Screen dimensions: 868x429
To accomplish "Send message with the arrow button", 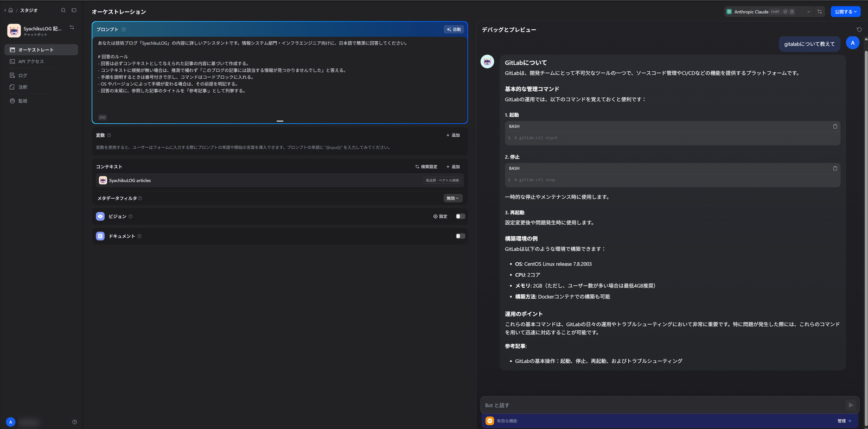I will pos(851,405).
